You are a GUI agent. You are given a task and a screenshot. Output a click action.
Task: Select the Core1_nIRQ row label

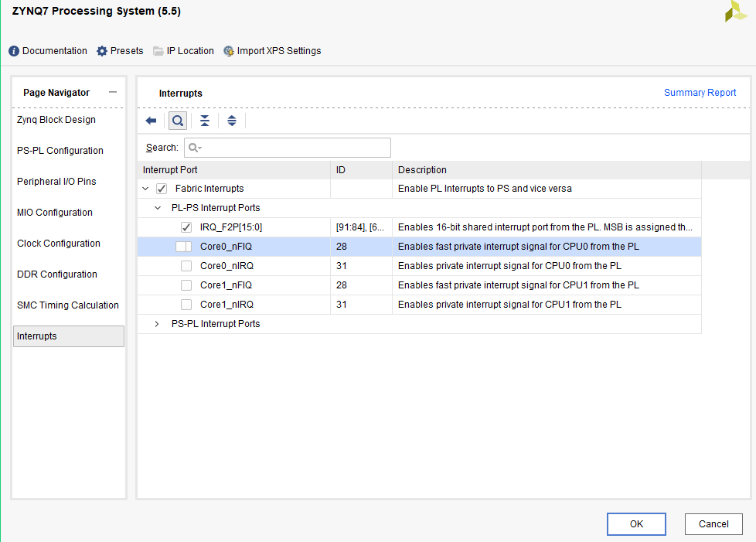(226, 305)
